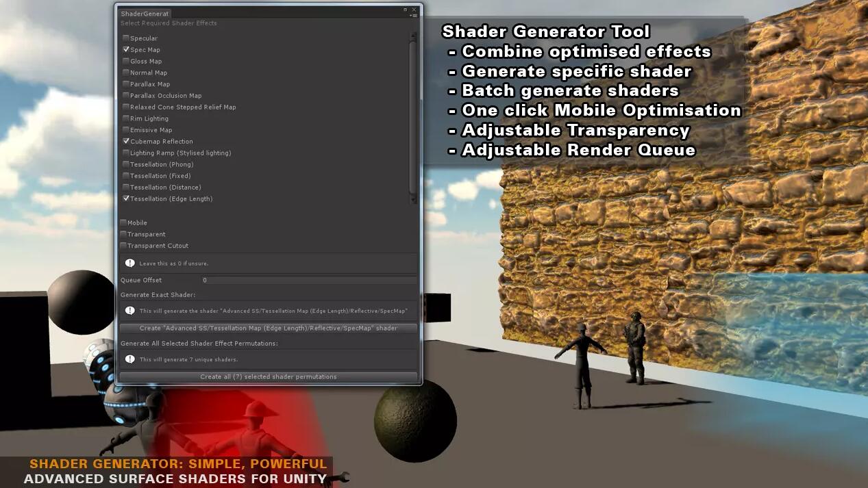Click the unique shaders info icon
The image size is (868, 488).
pos(129,359)
